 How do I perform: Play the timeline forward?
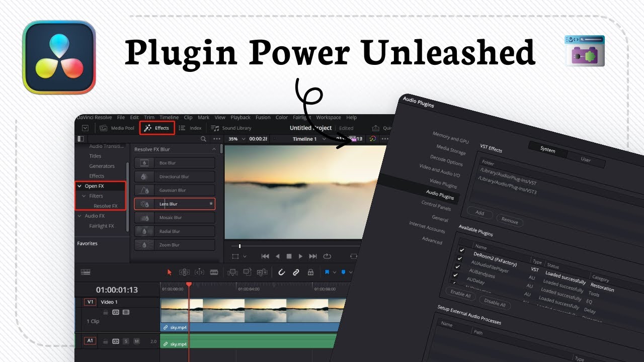pyautogui.click(x=300, y=256)
